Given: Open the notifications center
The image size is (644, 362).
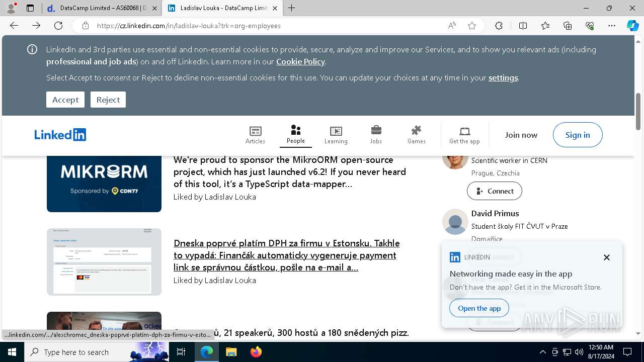Looking at the screenshot, I should [627, 352].
